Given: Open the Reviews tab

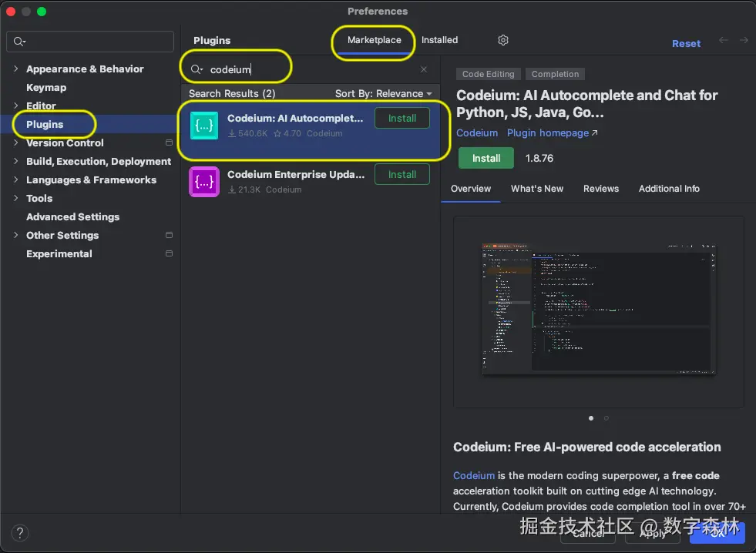Looking at the screenshot, I should tap(601, 189).
